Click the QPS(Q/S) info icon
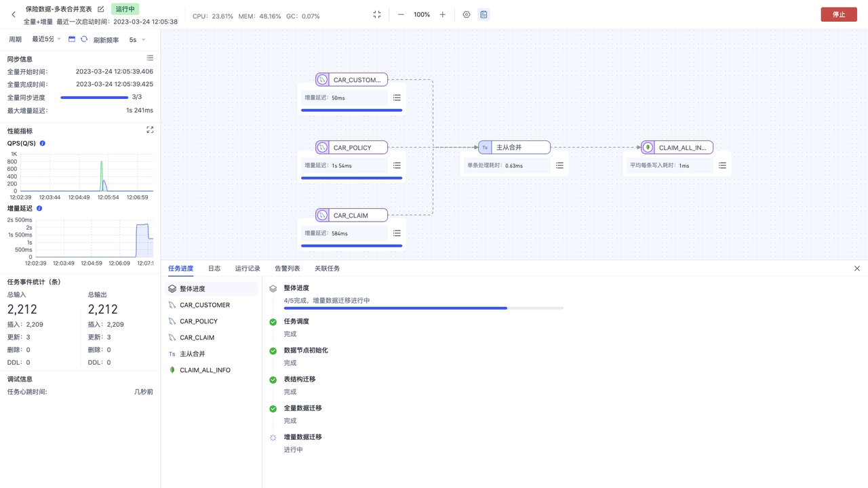 coord(43,144)
